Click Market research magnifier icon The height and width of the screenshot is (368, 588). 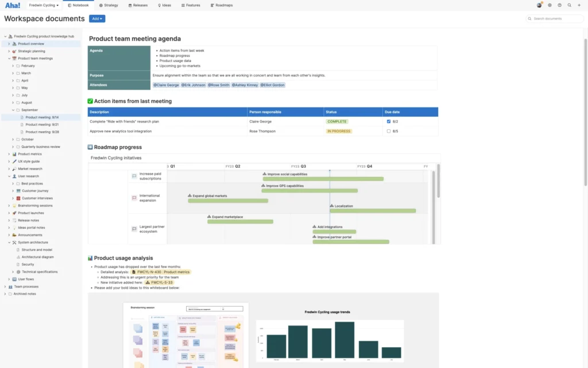(14, 168)
